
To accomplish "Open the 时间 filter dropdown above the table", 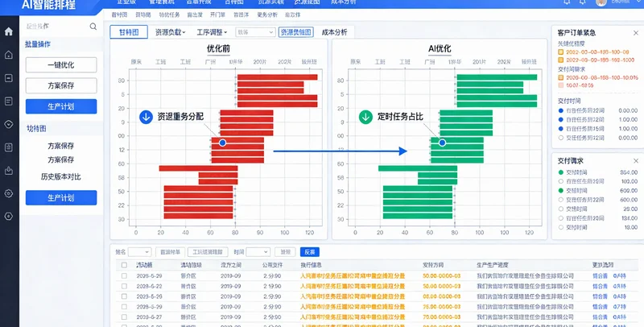I will point(258,252).
